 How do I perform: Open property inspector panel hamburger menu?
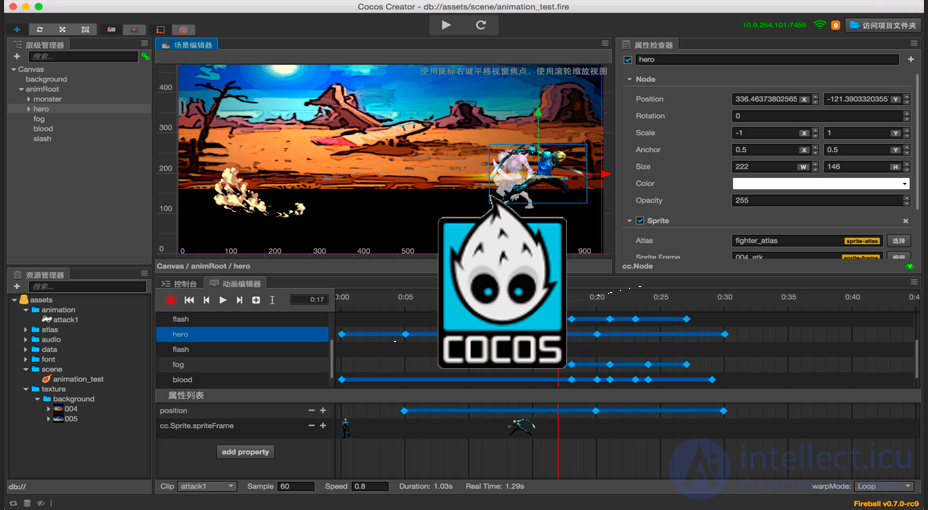pos(914,43)
